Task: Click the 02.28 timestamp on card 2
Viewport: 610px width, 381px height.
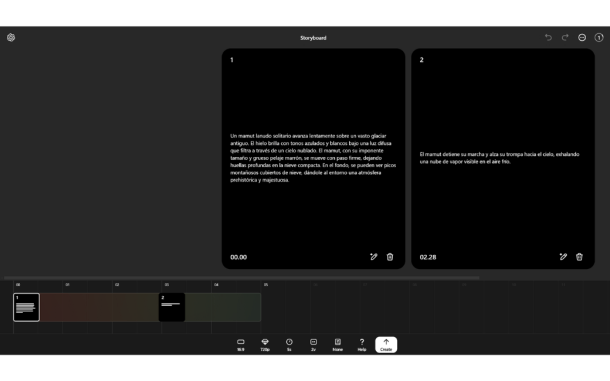Action: [x=428, y=257]
